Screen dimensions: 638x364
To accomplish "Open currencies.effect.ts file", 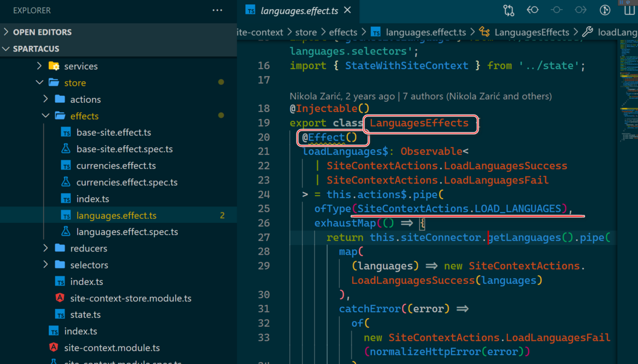I will pyautogui.click(x=116, y=165).
